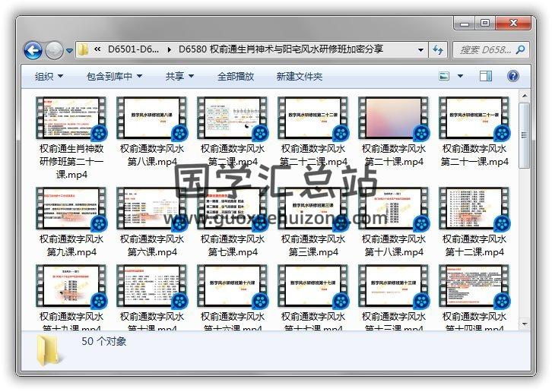Click the change view icon
This screenshot has width=552, height=392.
tap(444, 76)
